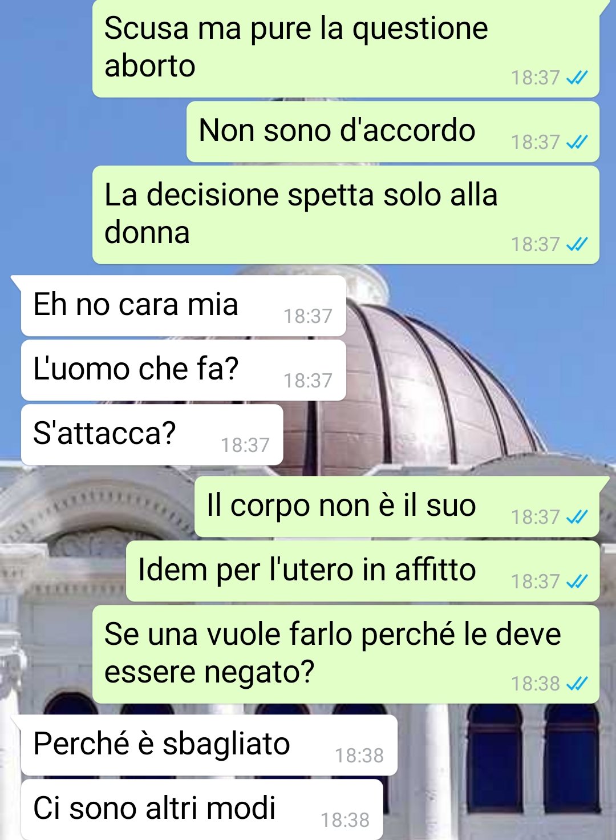Select the 'Eh no cara mia' message
This screenshot has height=840, width=616.
click(183, 306)
